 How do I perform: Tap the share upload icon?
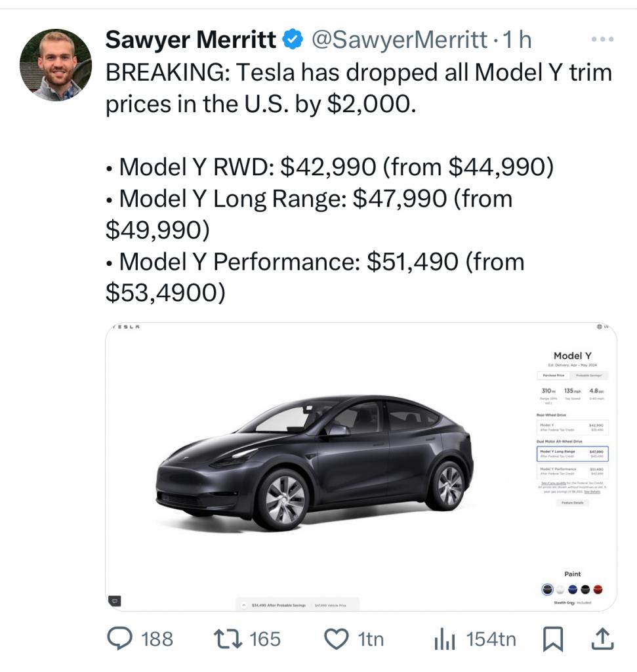coord(602,639)
